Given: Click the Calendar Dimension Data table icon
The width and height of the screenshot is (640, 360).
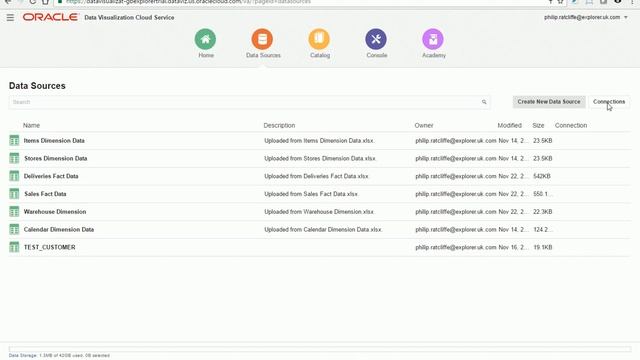Looking at the screenshot, I should pos(14,229).
